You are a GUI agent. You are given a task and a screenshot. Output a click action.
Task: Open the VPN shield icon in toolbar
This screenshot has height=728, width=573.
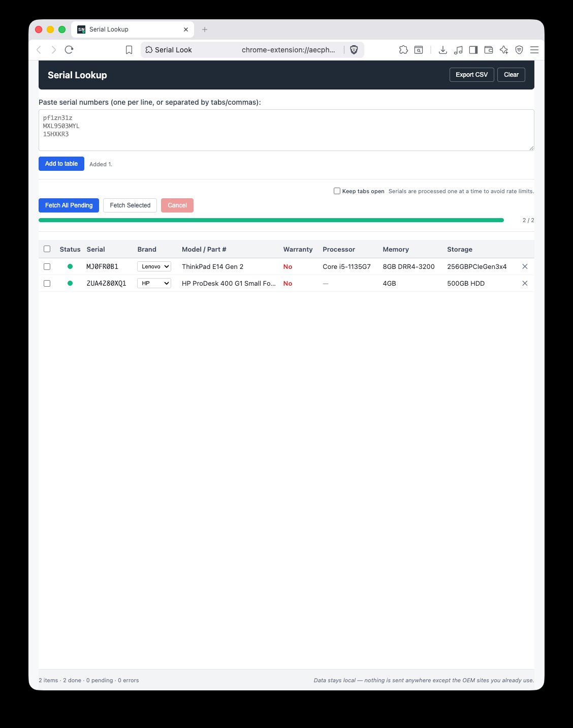[519, 50]
